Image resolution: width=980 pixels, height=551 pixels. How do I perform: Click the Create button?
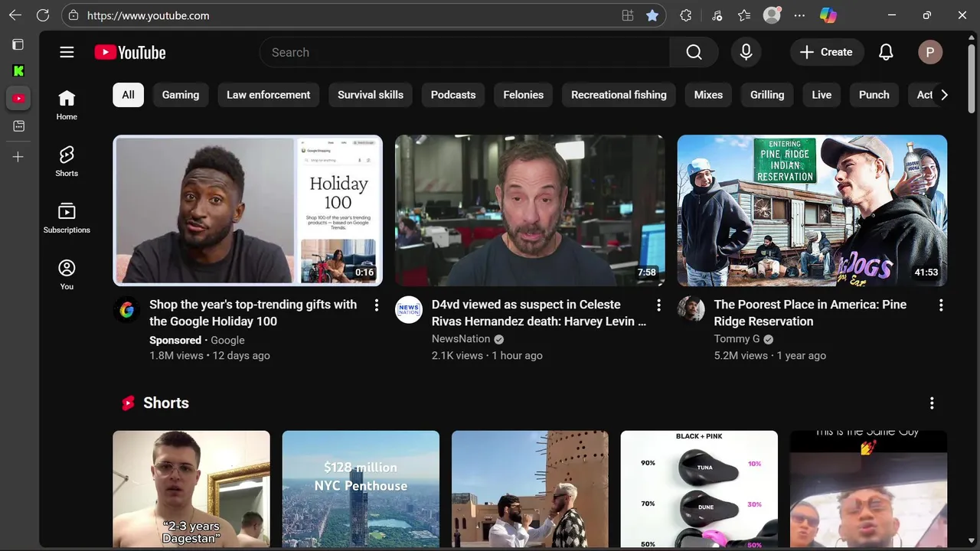[827, 52]
